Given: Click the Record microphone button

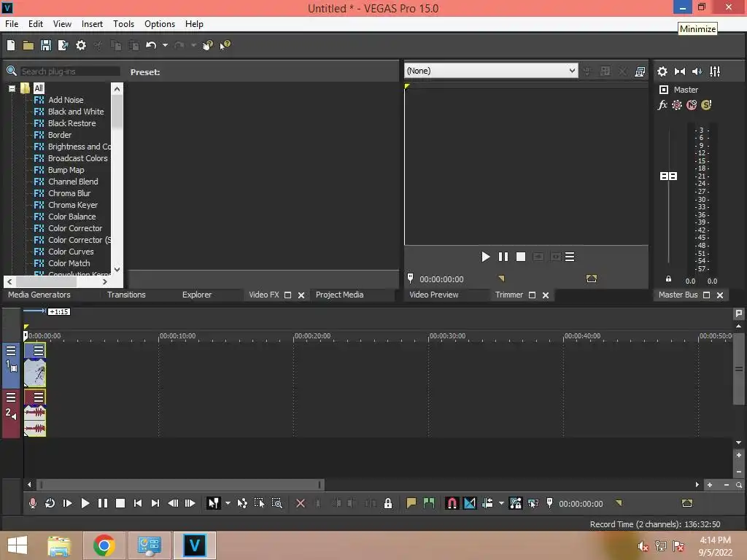Looking at the screenshot, I should [x=32, y=503].
